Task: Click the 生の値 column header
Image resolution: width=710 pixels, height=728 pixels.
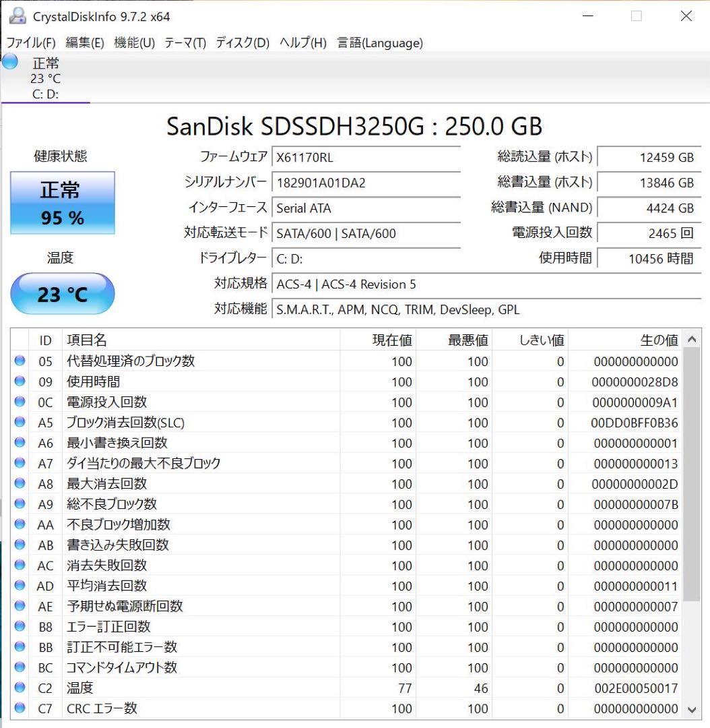Action: tap(661, 340)
